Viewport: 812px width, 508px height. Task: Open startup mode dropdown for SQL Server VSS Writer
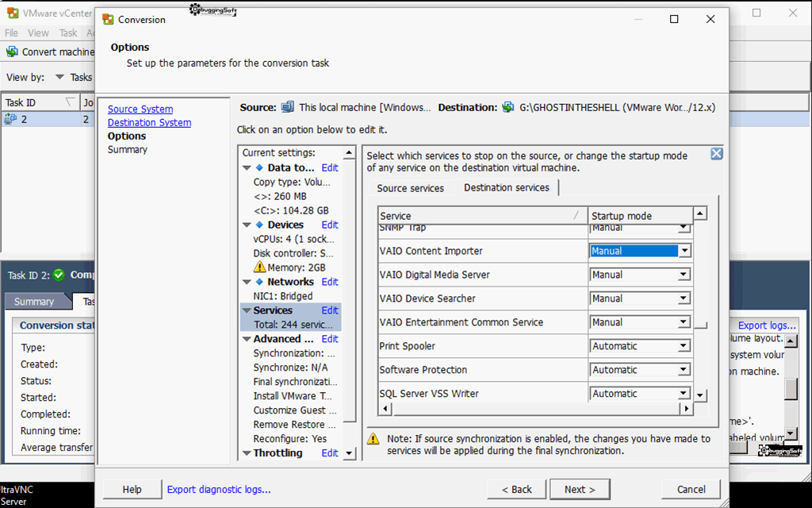click(x=684, y=394)
